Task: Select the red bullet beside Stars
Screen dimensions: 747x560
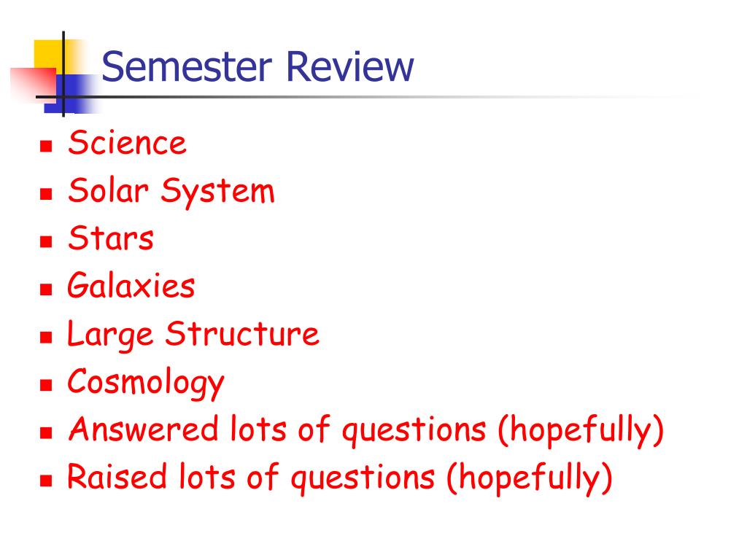Action: pyautogui.click(x=46, y=241)
